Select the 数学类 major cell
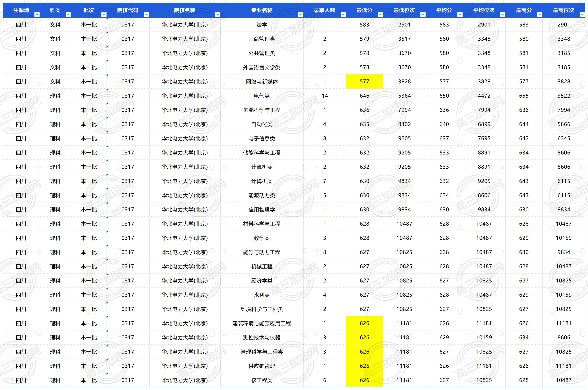Image resolution: width=588 pixels, height=390 pixels. 262,238
